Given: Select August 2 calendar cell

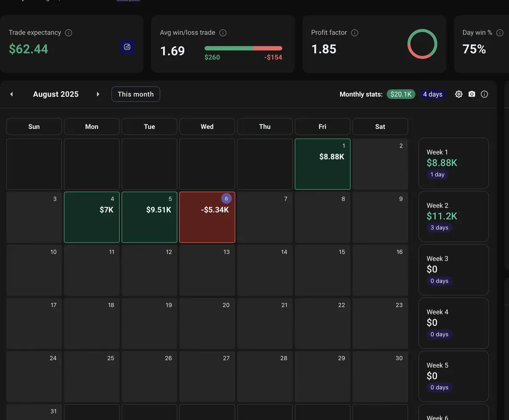Looking at the screenshot, I should coord(380,164).
